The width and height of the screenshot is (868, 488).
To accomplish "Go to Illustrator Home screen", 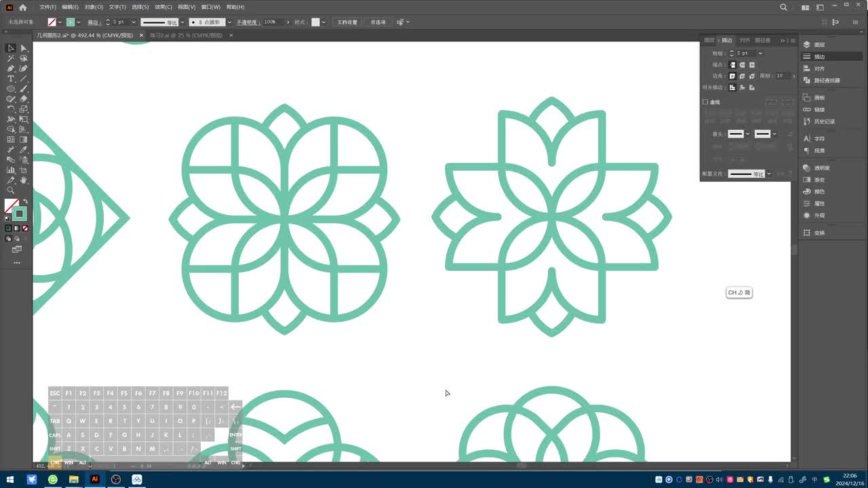I will click(23, 7).
